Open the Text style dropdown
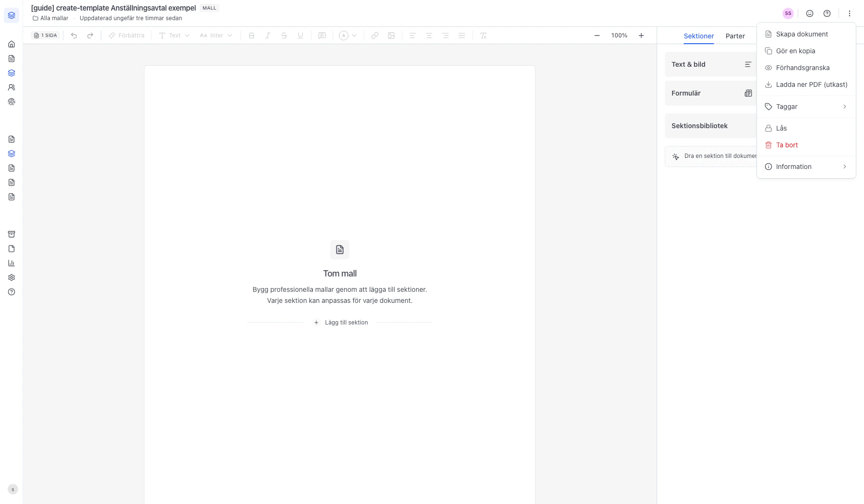The width and height of the screenshot is (864, 504). tap(174, 36)
